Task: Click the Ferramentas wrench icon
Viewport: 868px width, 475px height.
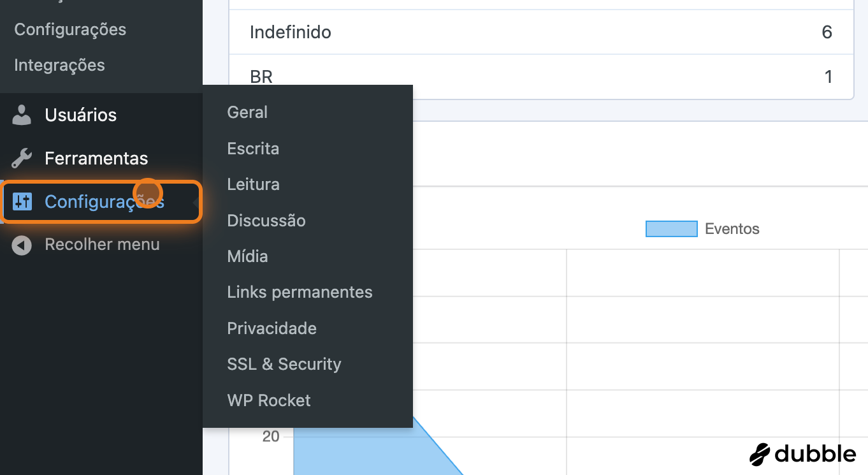Action: click(x=22, y=158)
